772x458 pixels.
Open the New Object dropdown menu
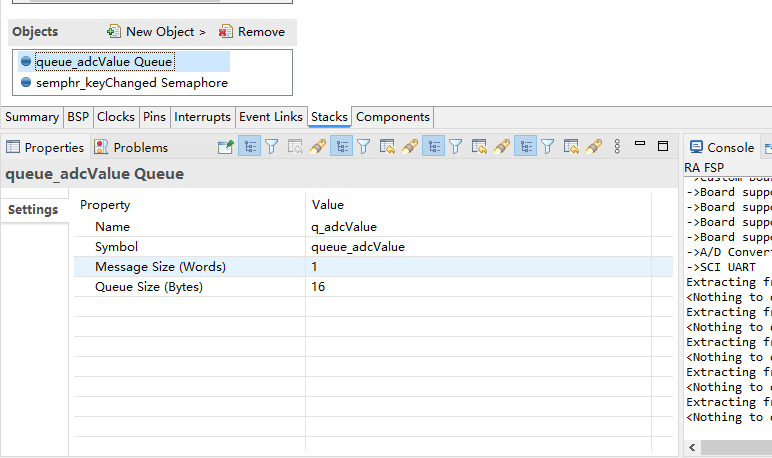point(156,32)
